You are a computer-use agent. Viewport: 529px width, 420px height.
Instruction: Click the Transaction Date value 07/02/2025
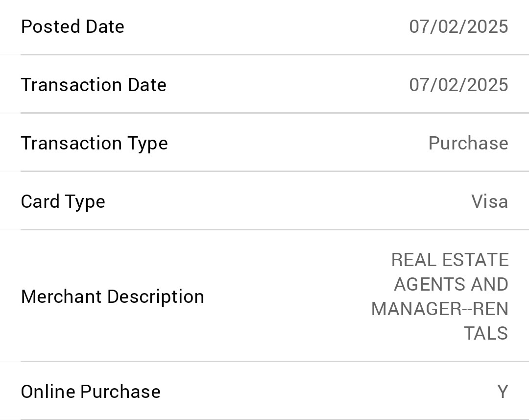pos(458,85)
